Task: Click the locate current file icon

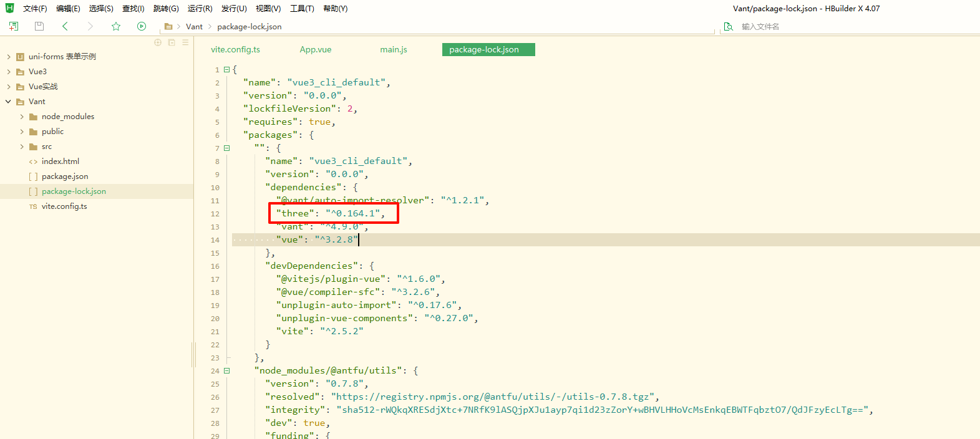Action: click(158, 42)
